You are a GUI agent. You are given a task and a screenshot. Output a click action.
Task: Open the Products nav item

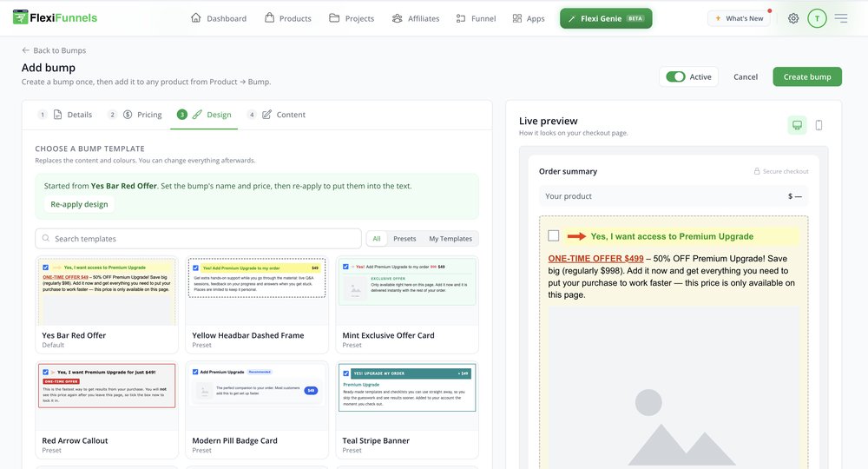pos(288,18)
